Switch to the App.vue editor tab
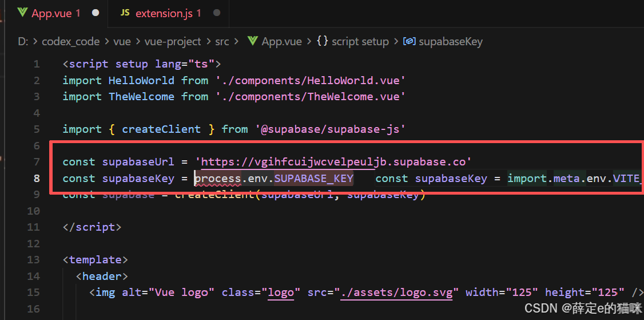 pyautogui.click(x=58, y=13)
